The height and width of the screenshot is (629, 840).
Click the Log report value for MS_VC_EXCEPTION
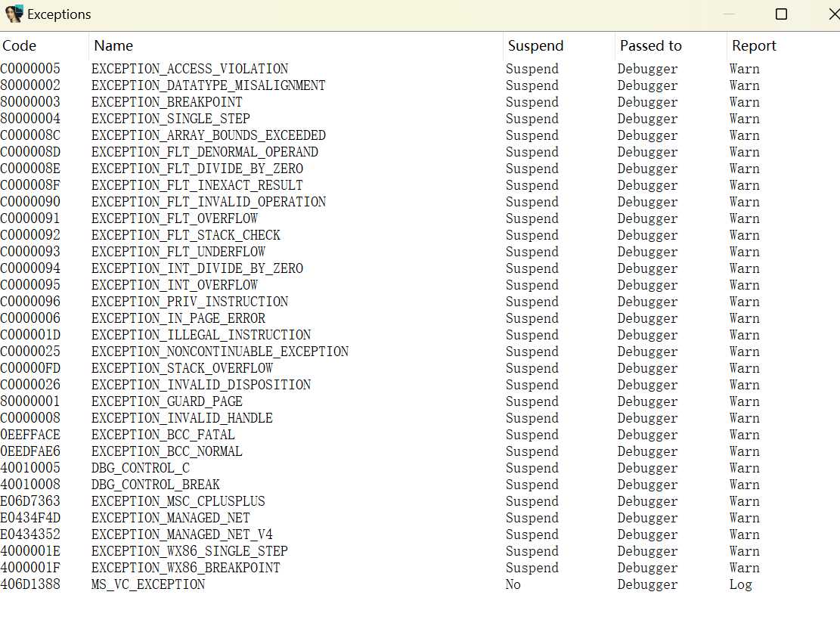coord(740,584)
